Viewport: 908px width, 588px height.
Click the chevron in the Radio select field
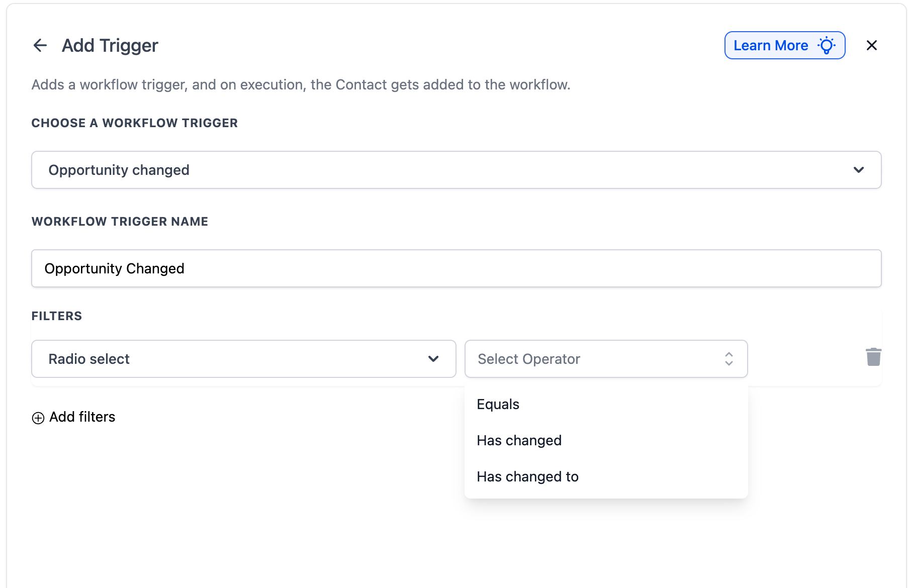tap(433, 359)
